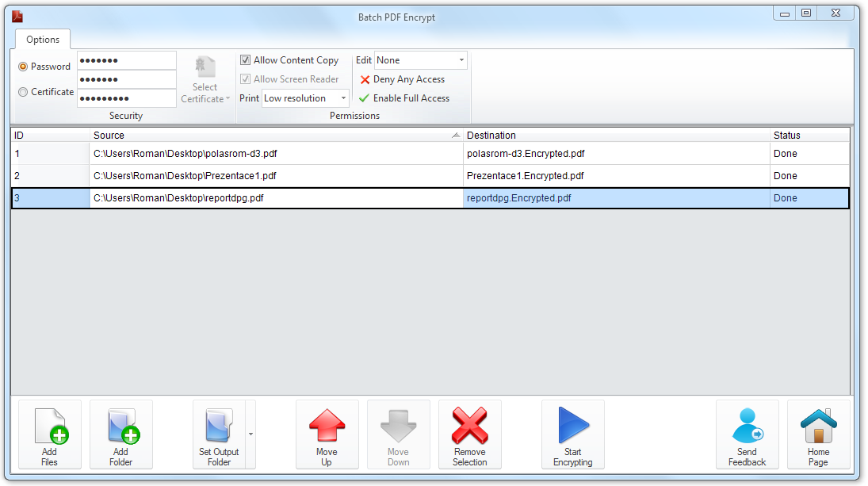This screenshot has width=868, height=486.
Task: Click Enable Full Access
Action: point(404,98)
